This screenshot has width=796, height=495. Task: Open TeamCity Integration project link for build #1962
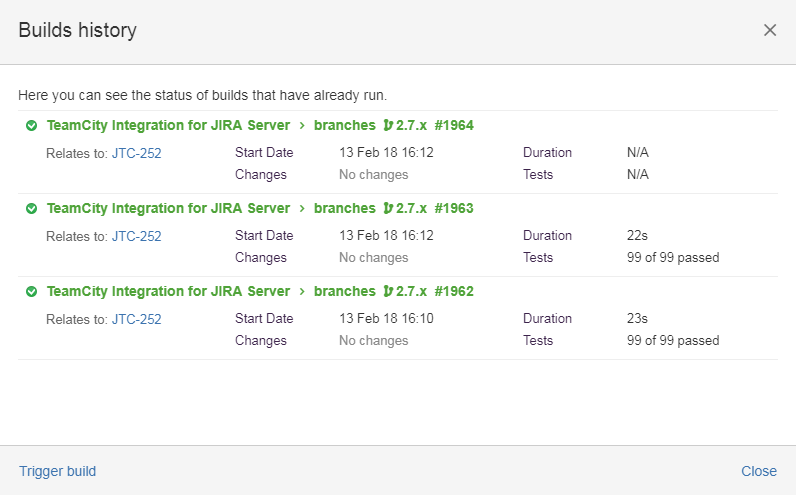tap(168, 292)
